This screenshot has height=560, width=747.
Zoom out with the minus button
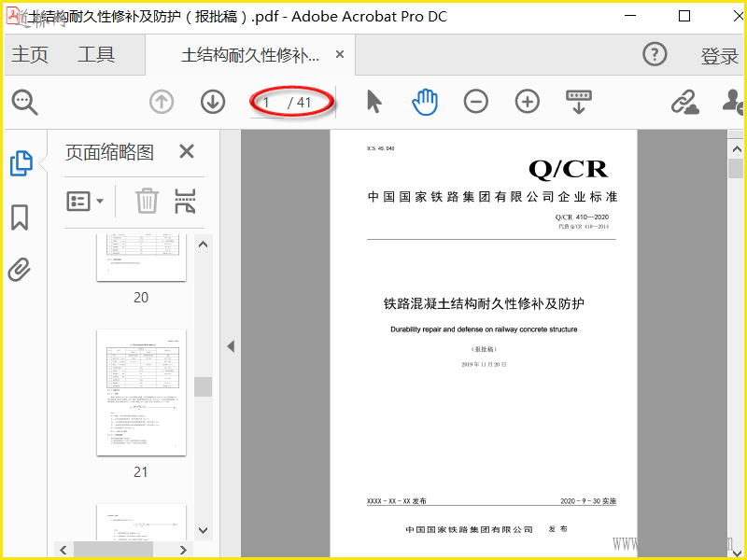[476, 102]
